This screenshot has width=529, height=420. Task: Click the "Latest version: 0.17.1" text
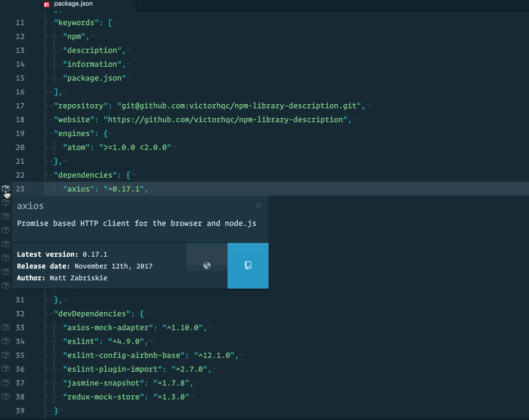62,254
